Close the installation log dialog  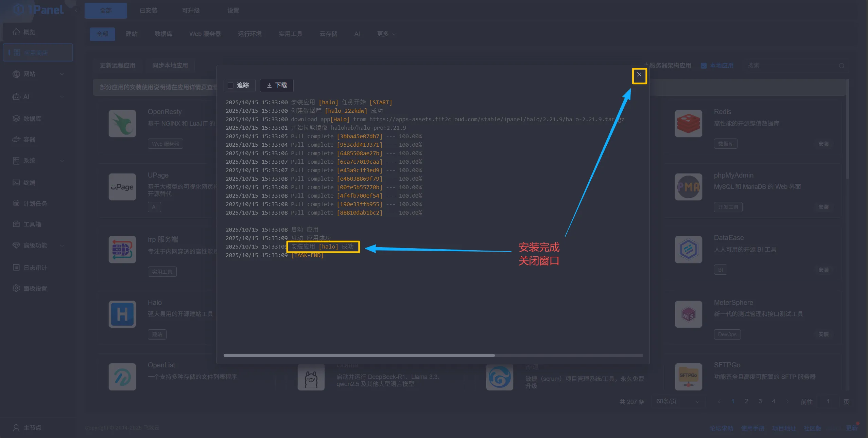click(x=639, y=75)
